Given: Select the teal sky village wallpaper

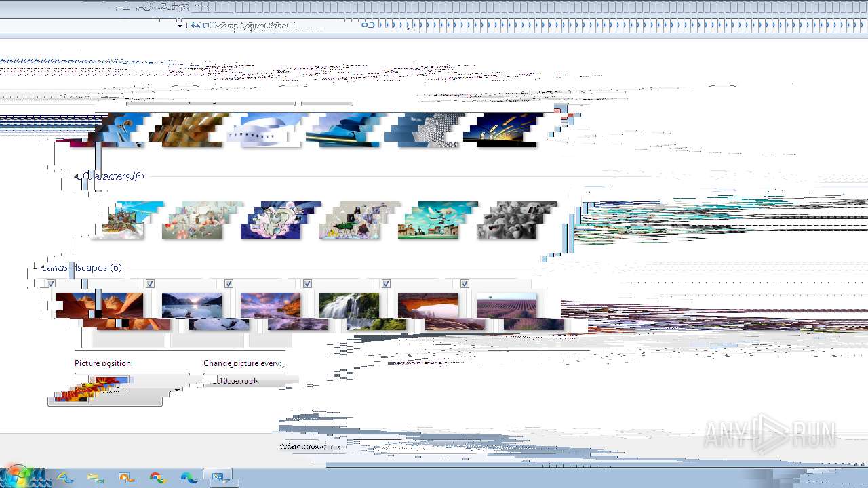Looking at the screenshot, I should click(x=436, y=220).
